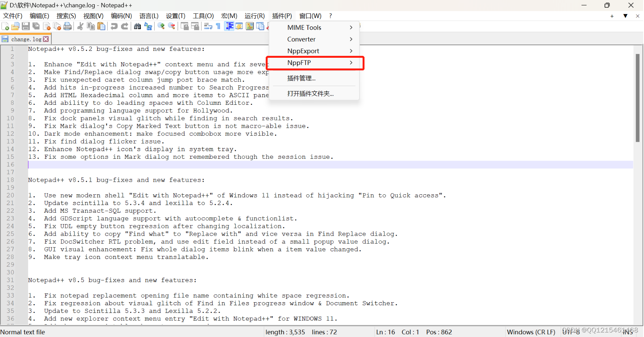Open the 编辑(E) menu
The width and height of the screenshot is (644, 337).
pyautogui.click(x=39, y=16)
